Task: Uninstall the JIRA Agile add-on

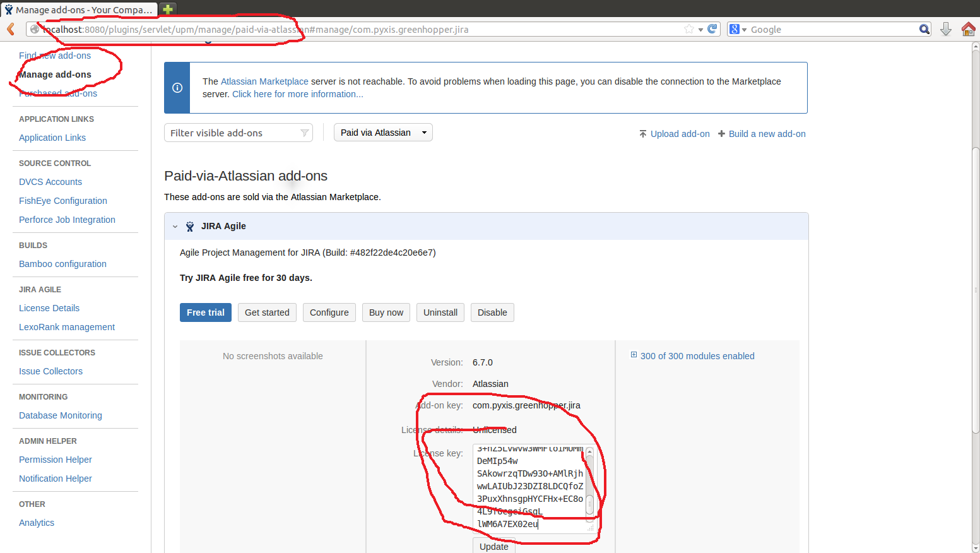Action: click(440, 312)
